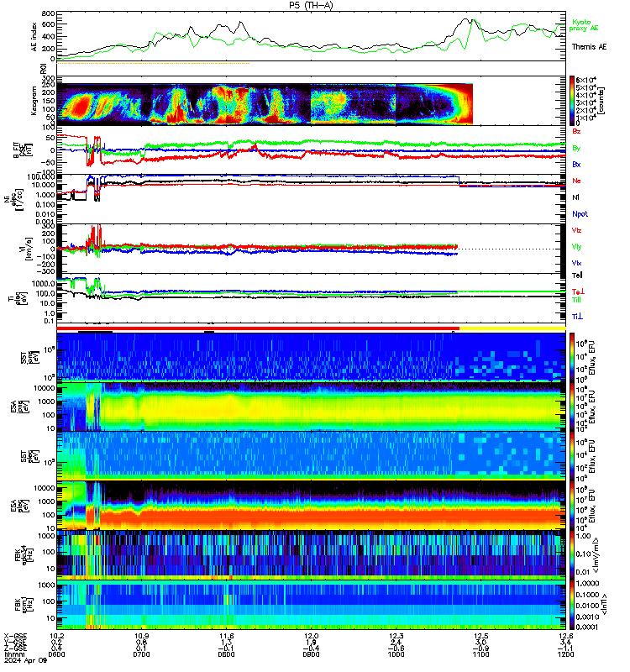Select the blue Vix legend label
Viewport: 630px width, 672px height.
pyautogui.click(x=576, y=263)
